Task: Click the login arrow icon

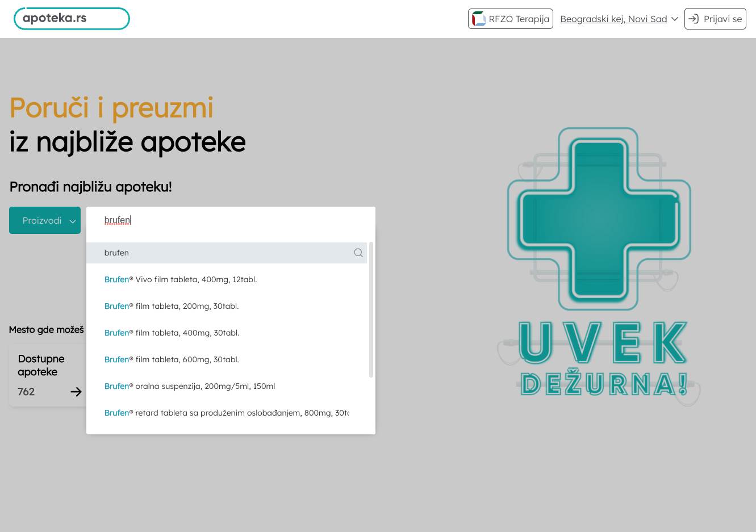Action: point(694,19)
